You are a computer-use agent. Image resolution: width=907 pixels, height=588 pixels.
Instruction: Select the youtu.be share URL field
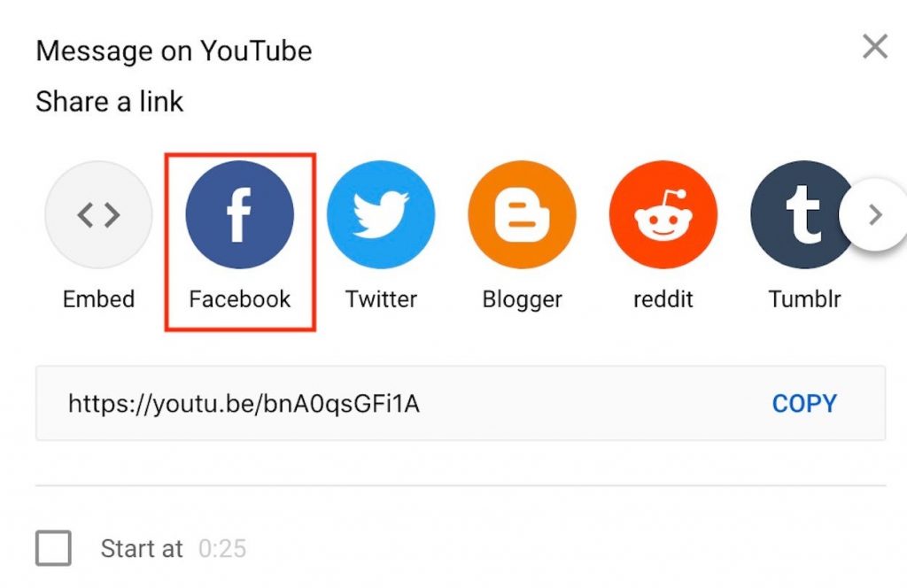coord(461,403)
